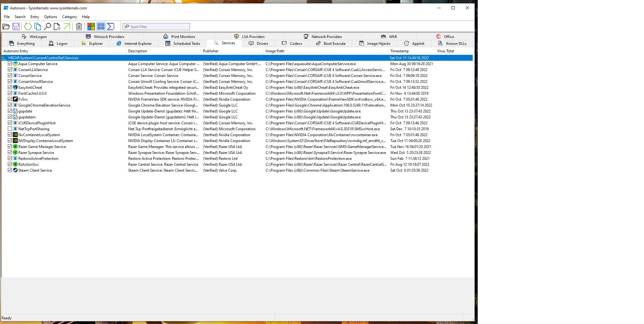Open the Winsock Providers tab
Screen dimensions: 644x324
pyautogui.click(x=105, y=37)
